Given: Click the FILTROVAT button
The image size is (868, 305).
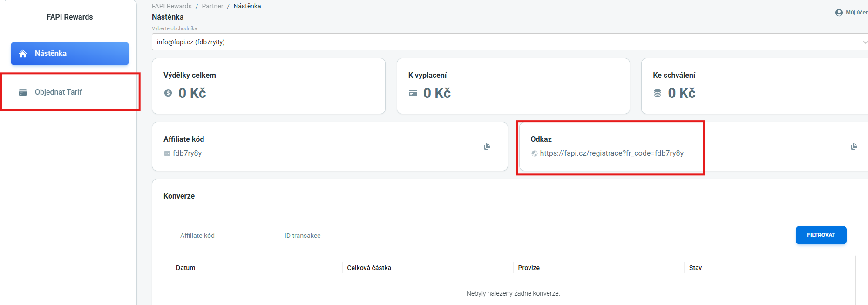Looking at the screenshot, I should click(x=821, y=235).
